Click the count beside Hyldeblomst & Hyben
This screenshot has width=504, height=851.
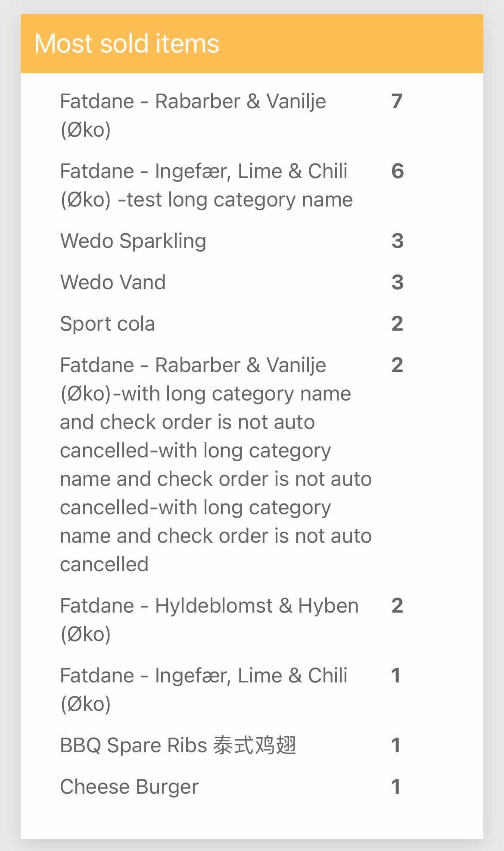tap(397, 606)
